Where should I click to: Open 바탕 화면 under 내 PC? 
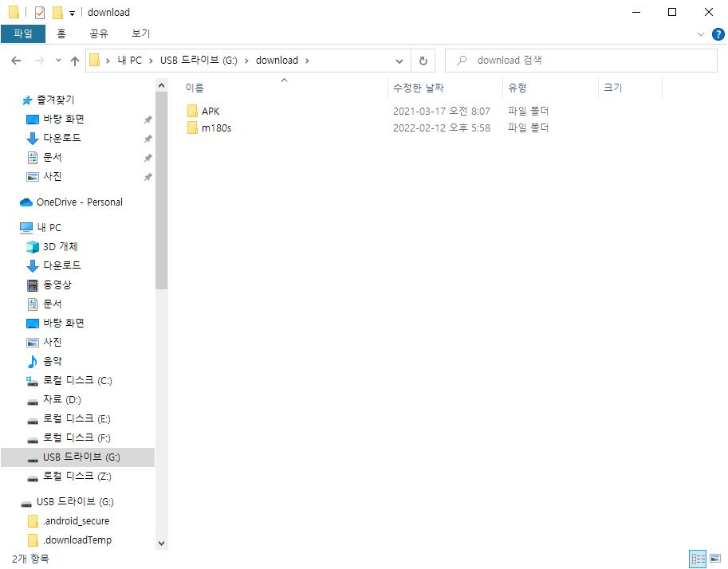[x=64, y=323]
